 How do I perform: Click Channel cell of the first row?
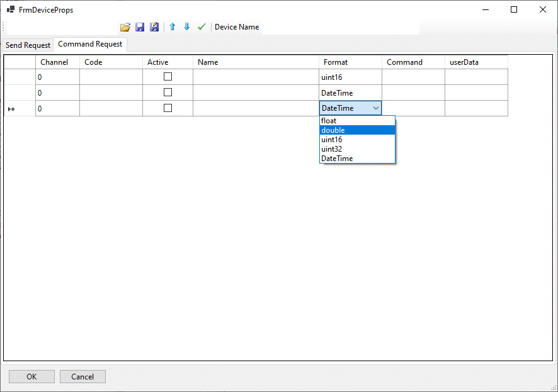click(x=58, y=77)
